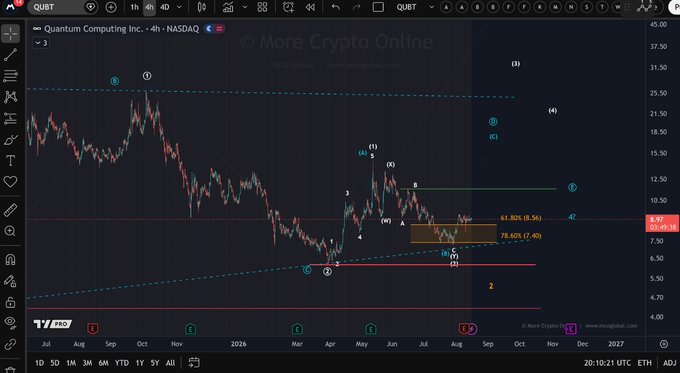The width and height of the screenshot is (680, 373).
Task: Open the time axis settings gear
Action: click(x=664, y=344)
